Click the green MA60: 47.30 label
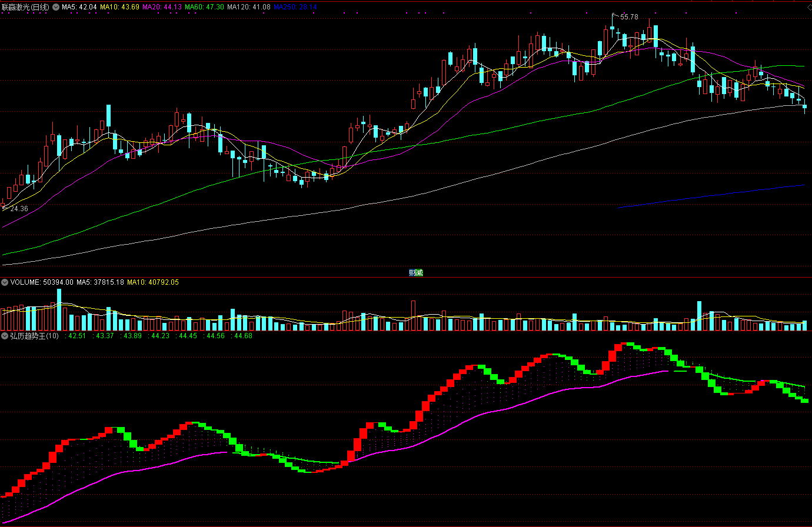The height and width of the screenshot is (527, 812). click(x=204, y=7)
